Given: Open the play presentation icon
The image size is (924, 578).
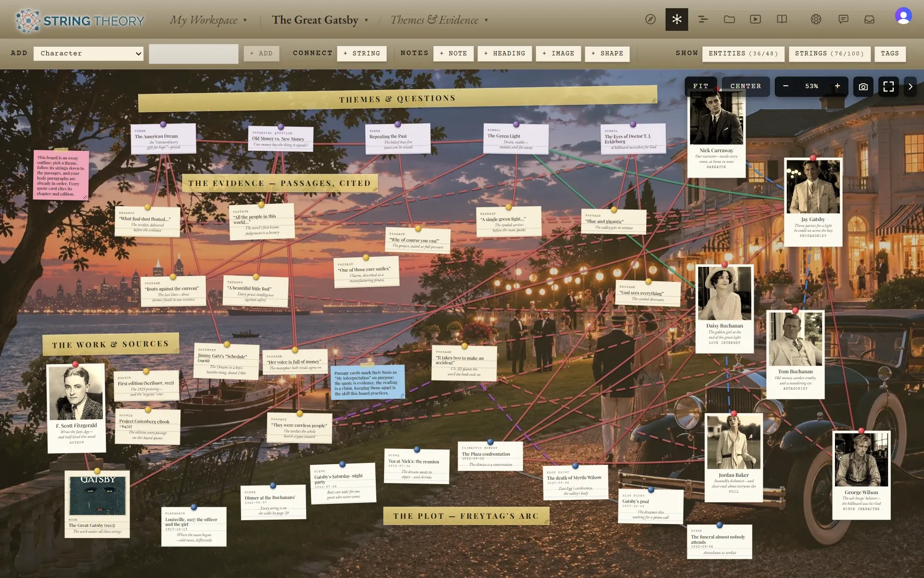Looking at the screenshot, I should tap(756, 19).
